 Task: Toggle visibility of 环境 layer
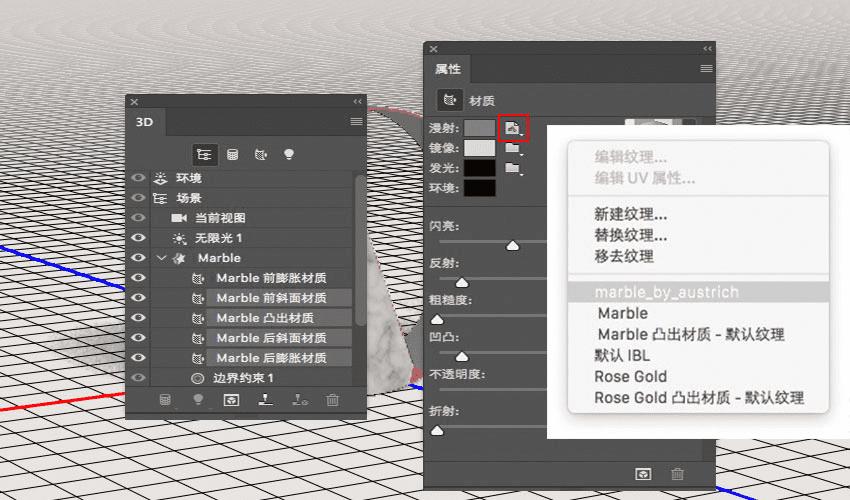click(x=138, y=178)
